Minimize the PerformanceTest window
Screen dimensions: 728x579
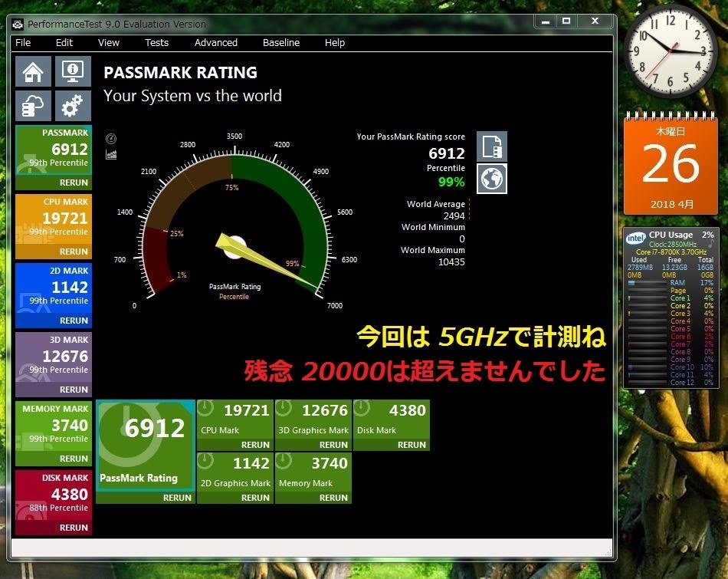pyautogui.click(x=546, y=21)
